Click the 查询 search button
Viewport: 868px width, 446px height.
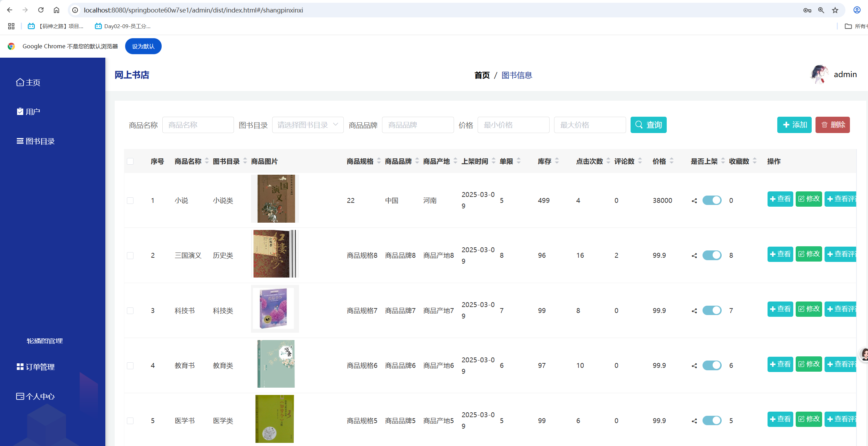pos(648,125)
